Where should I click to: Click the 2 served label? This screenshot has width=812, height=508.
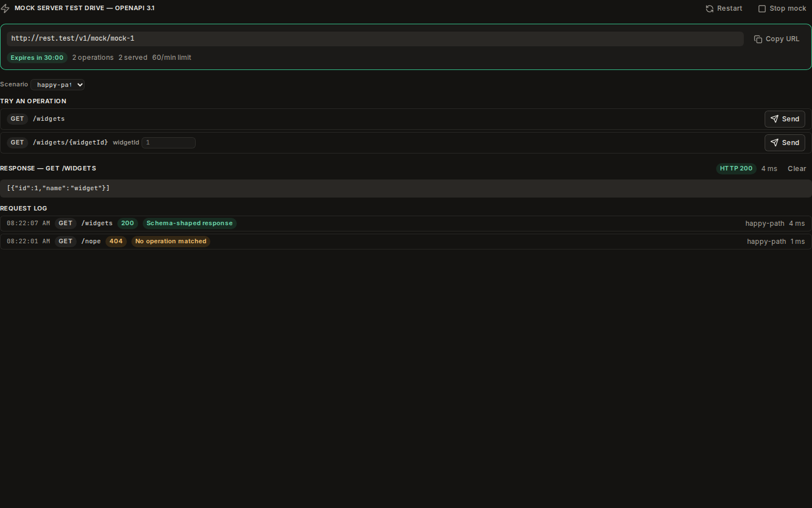(x=133, y=58)
